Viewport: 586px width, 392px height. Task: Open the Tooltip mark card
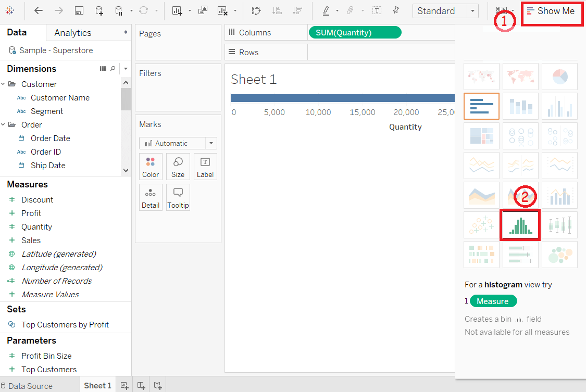(178, 197)
